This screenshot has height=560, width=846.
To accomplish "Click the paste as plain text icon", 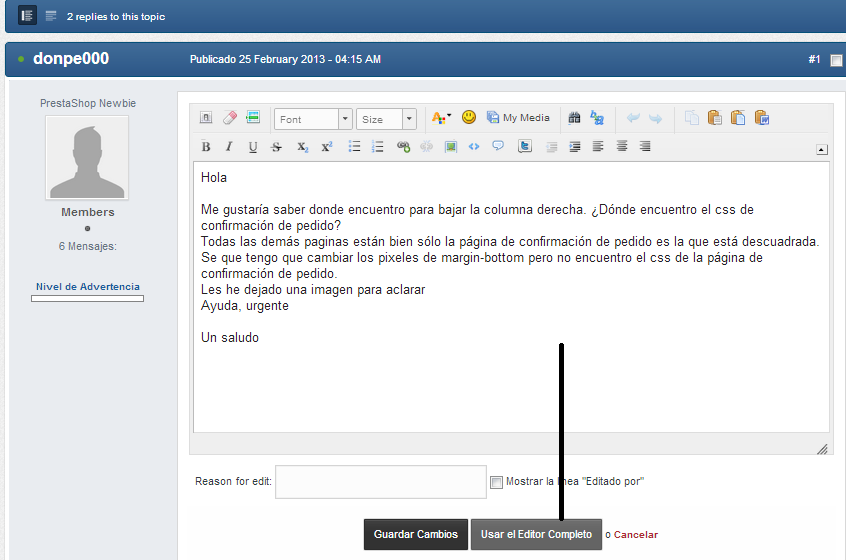I will (738, 118).
